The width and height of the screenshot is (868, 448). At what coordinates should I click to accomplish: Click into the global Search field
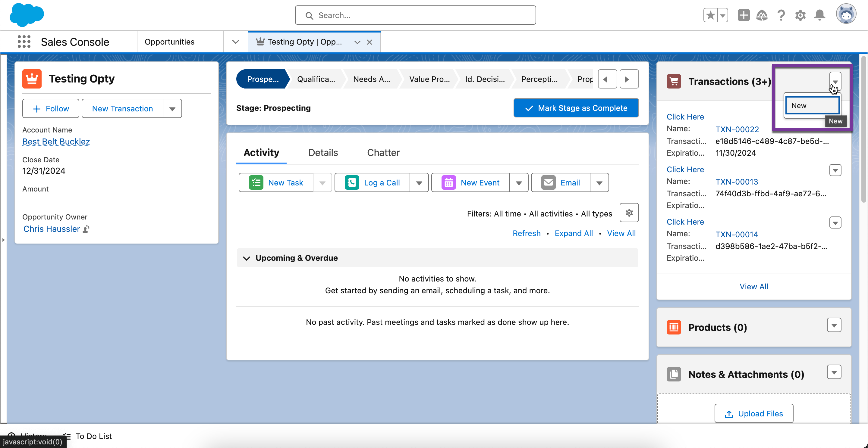pyautogui.click(x=416, y=15)
